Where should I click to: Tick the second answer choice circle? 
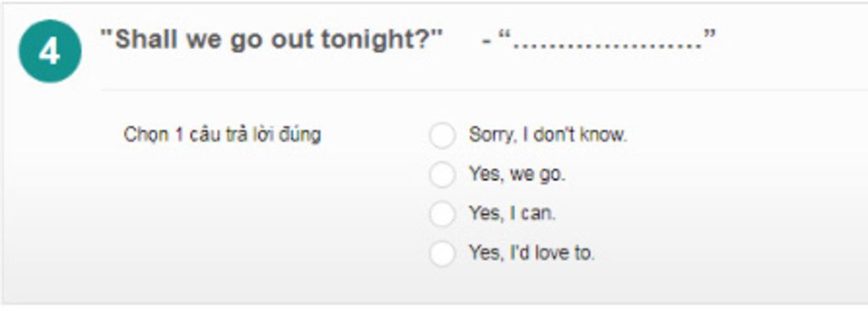click(x=442, y=175)
